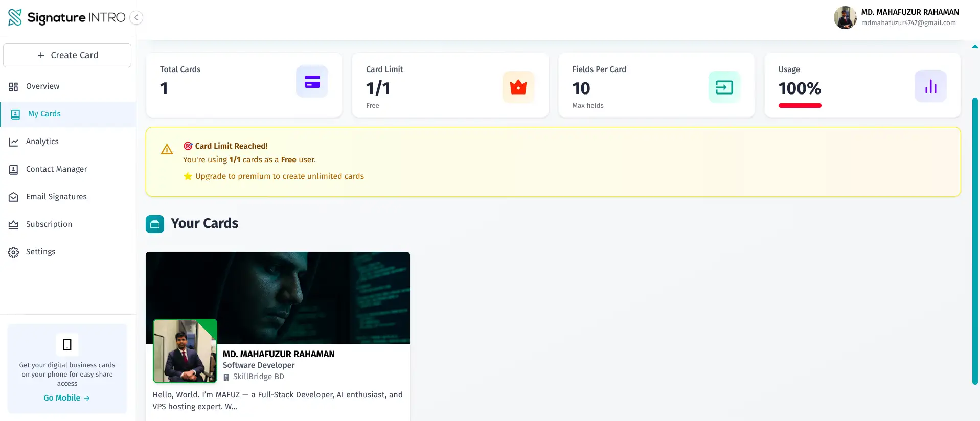The width and height of the screenshot is (980, 421).
Task: Click the MD. MAHAFUZUR RAHAMAN name on card
Action: coord(279,354)
